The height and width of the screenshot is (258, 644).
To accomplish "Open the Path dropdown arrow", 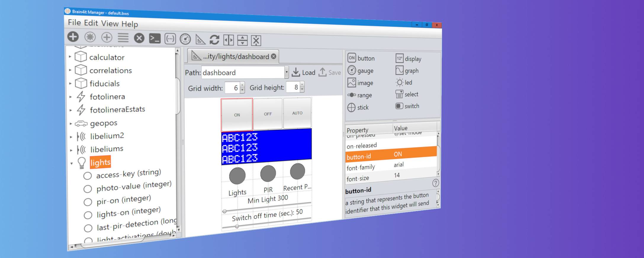I will [x=287, y=72].
